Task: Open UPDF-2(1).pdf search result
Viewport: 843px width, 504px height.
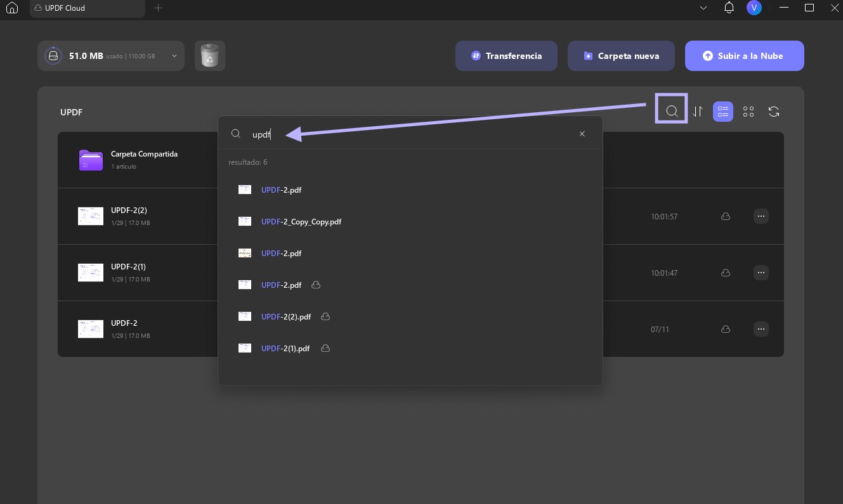Action: (285, 348)
